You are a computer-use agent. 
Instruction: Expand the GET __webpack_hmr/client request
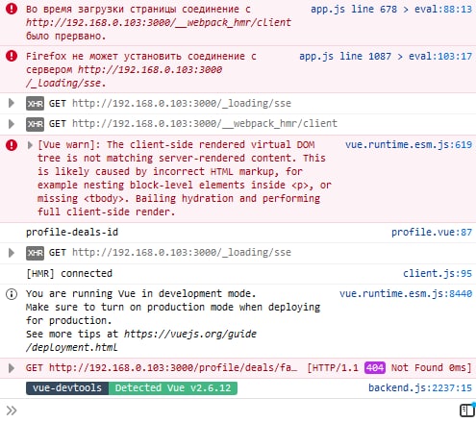click(x=12, y=124)
